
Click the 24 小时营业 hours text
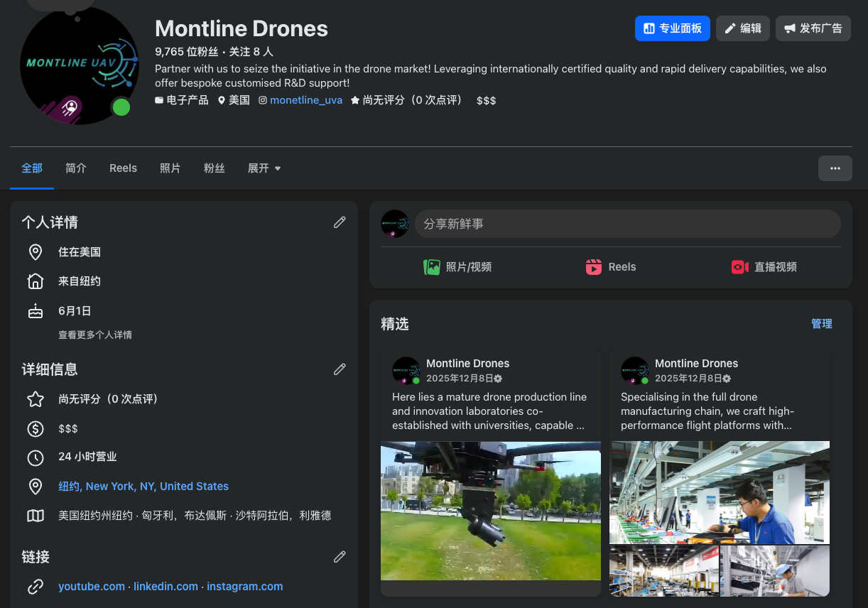87,457
